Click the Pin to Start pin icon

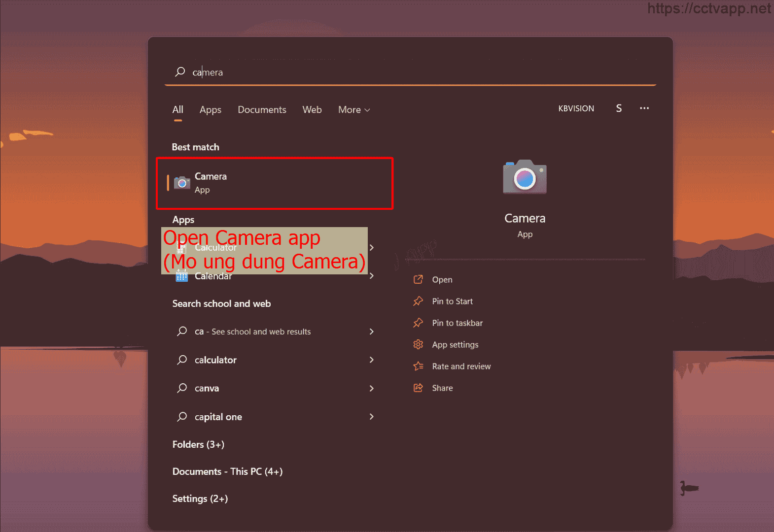(418, 301)
